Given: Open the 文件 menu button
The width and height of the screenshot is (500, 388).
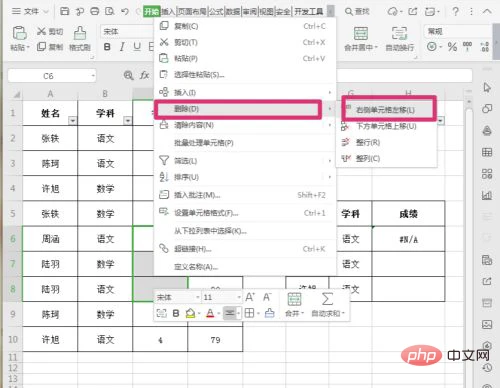Looking at the screenshot, I should pos(30,11).
